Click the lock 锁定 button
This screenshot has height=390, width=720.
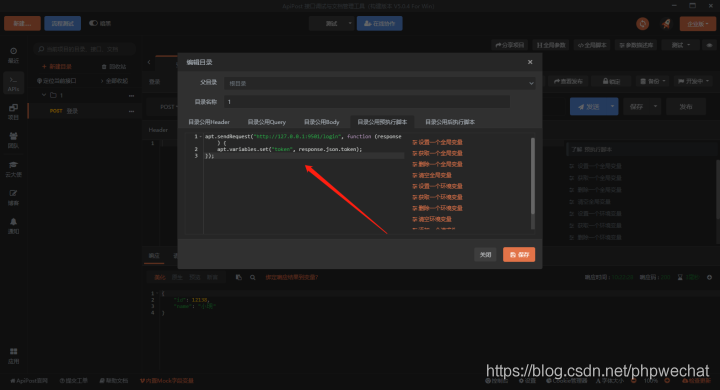tap(611, 81)
